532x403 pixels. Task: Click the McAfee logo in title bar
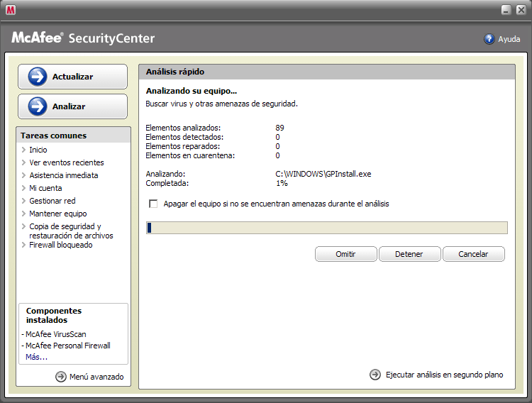click(x=11, y=10)
